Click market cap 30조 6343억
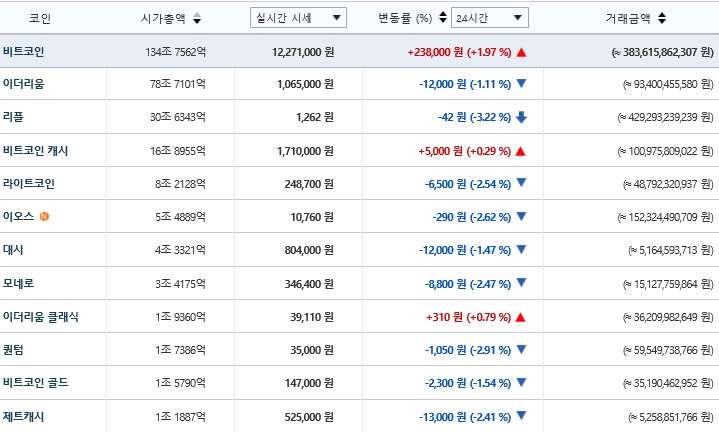Image resolution: width=719 pixels, height=432 pixels. (x=177, y=117)
